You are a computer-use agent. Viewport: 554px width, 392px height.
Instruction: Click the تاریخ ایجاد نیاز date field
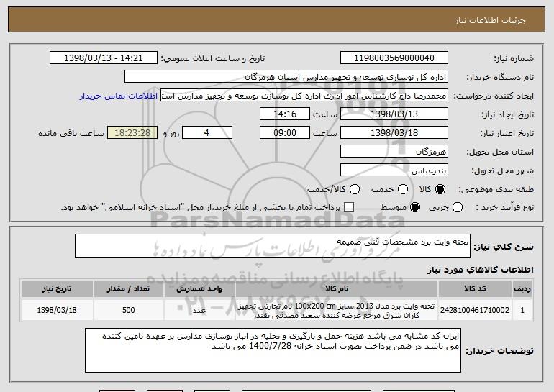pyautogui.click(x=394, y=114)
